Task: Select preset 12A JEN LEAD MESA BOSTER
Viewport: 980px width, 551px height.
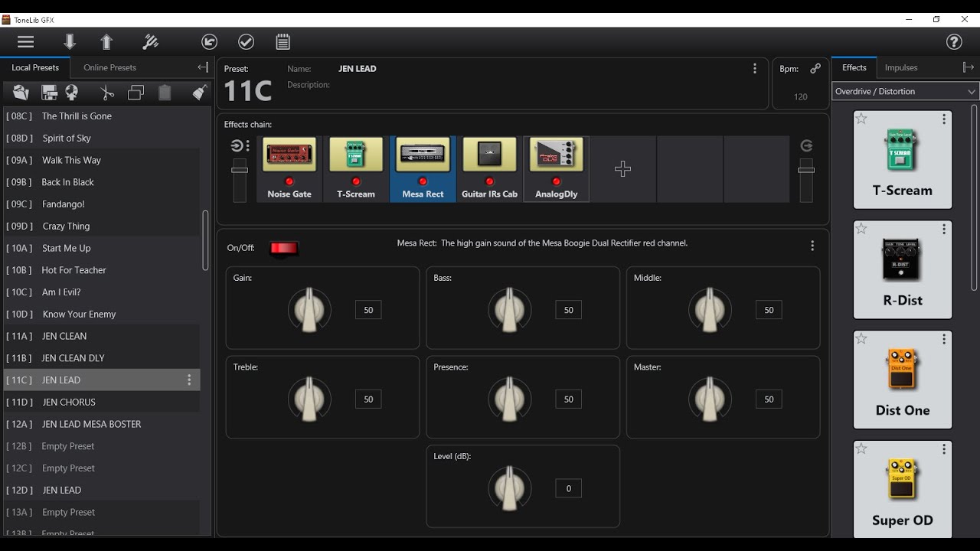Action: 100,424
